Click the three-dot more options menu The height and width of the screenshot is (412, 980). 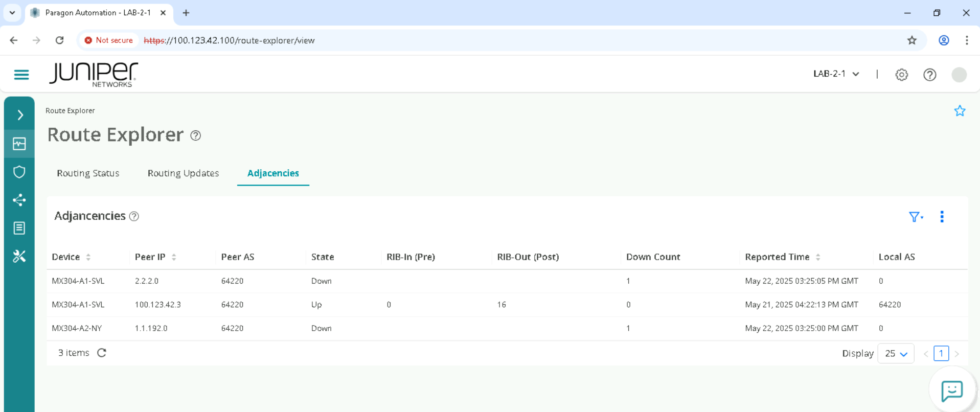pyautogui.click(x=942, y=217)
